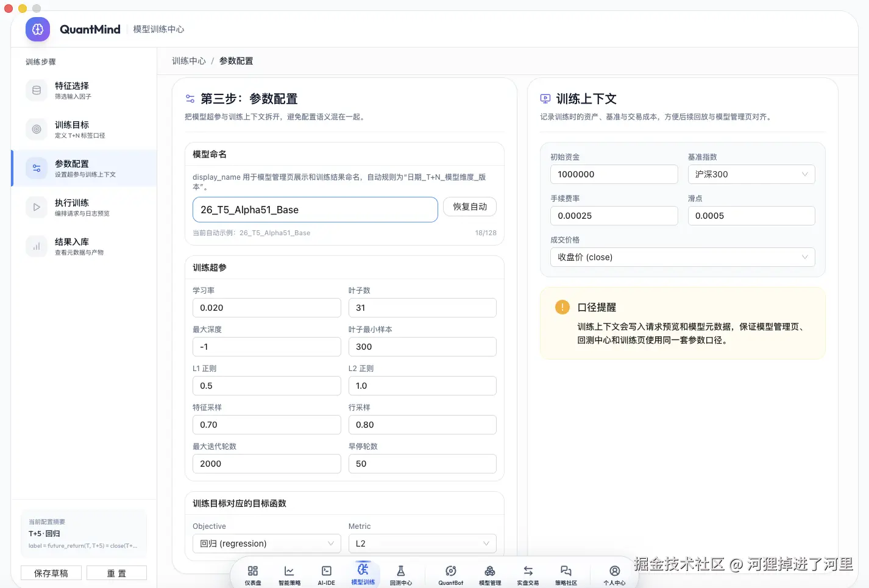
Task: Open the 基准指数 沪深300 dropdown
Action: tap(751, 174)
